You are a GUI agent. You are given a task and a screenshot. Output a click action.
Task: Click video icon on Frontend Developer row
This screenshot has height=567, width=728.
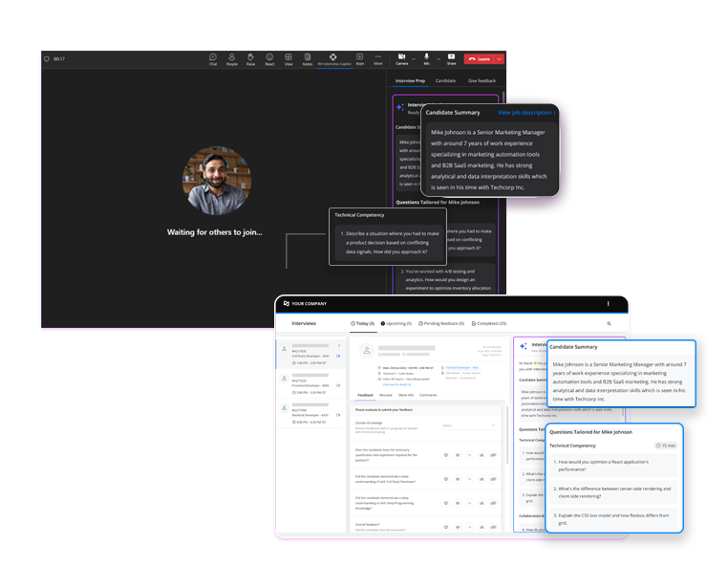tap(338, 385)
